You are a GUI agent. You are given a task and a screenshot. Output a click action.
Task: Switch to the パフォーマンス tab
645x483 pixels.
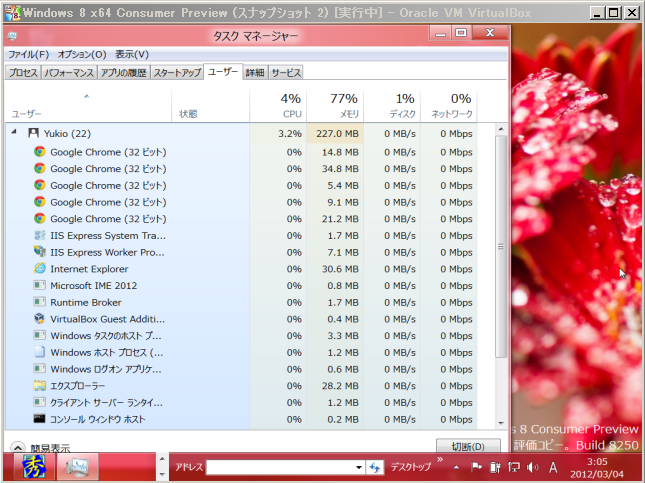click(69, 73)
